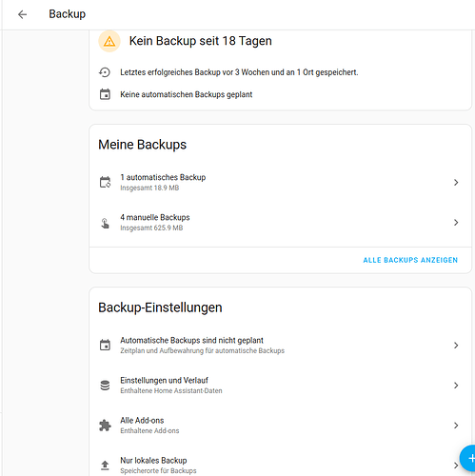Select the '4 manuelle Backups' row label
This screenshot has height=476, width=475.
coord(155,217)
